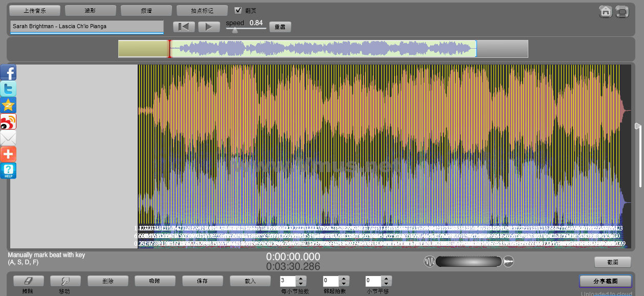The height and width of the screenshot is (296, 644).
Task: Click the 上传音乐 upload music button
Action: point(35,10)
